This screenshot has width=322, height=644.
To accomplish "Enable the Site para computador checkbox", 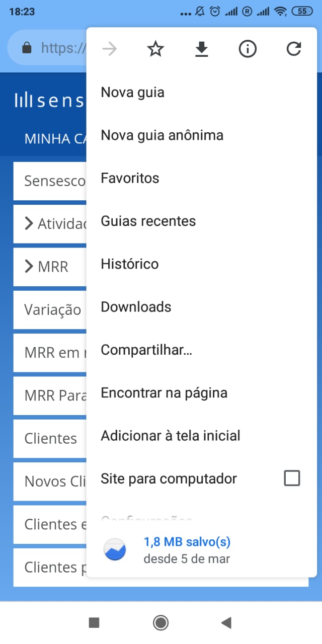I will 292,478.
